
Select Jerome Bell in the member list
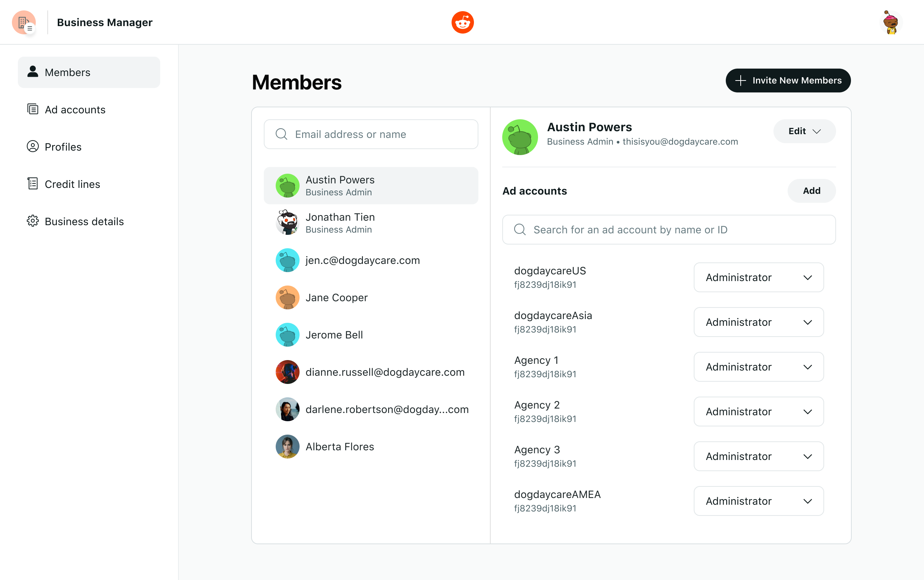(x=371, y=335)
